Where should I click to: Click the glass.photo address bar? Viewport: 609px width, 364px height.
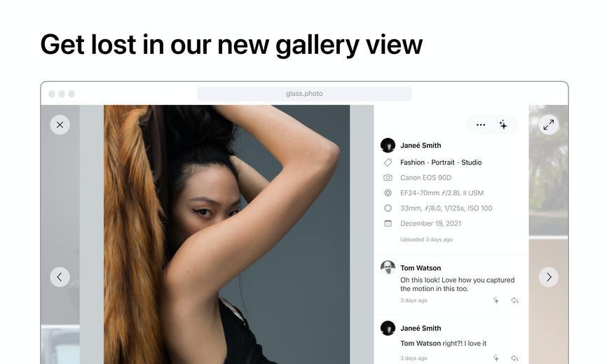click(304, 94)
